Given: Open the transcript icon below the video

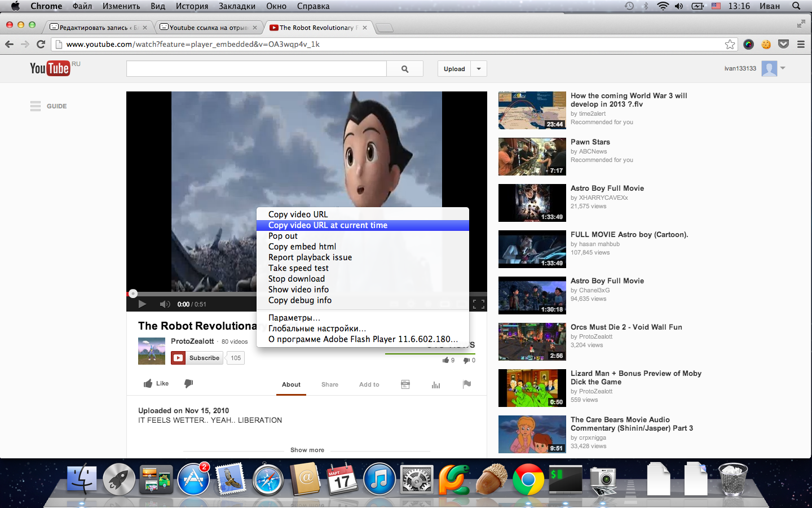Looking at the screenshot, I should click(405, 384).
